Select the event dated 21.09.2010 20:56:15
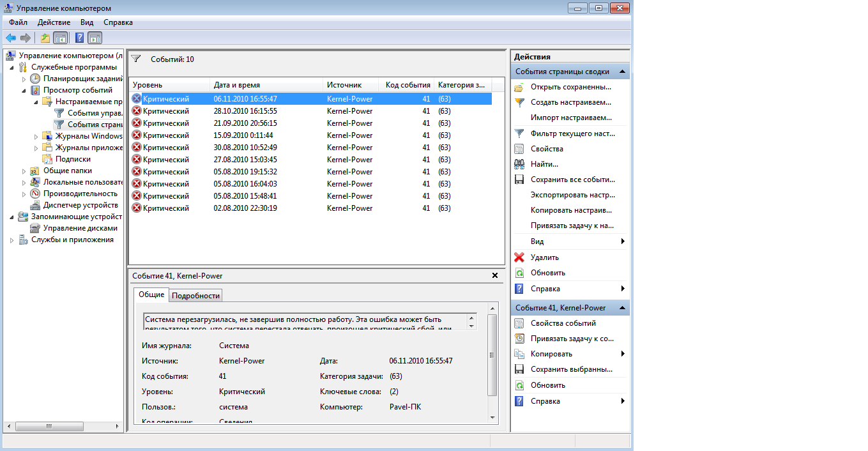The height and width of the screenshot is (451, 868). [310, 123]
